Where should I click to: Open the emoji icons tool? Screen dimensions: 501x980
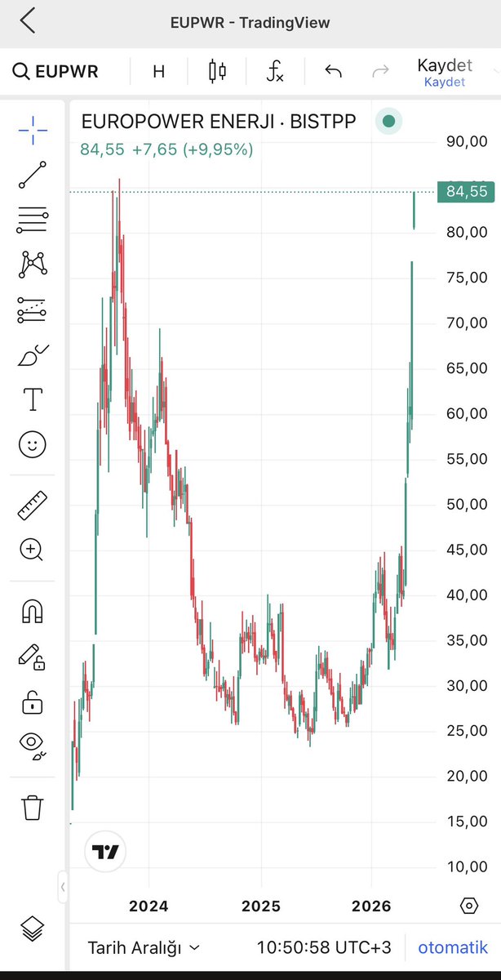click(33, 444)
